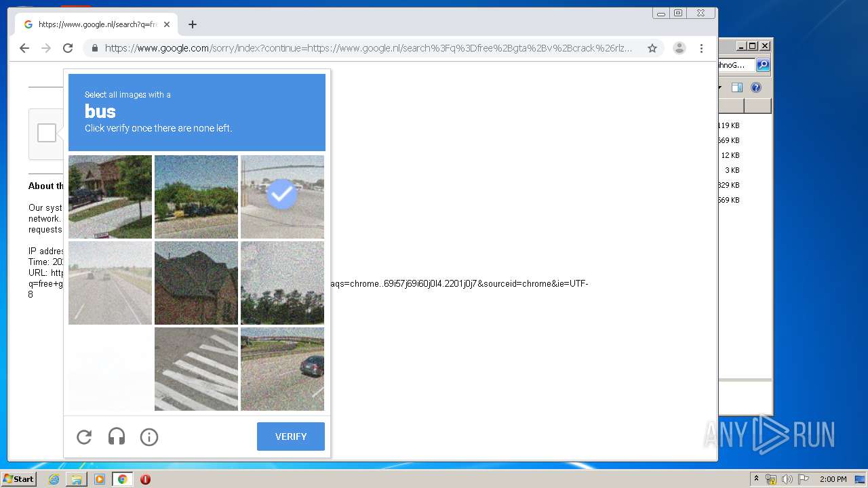Switch to the audio challenge headphones icon
This screenshot has width=868, height=488.
[x=117, y=437]
